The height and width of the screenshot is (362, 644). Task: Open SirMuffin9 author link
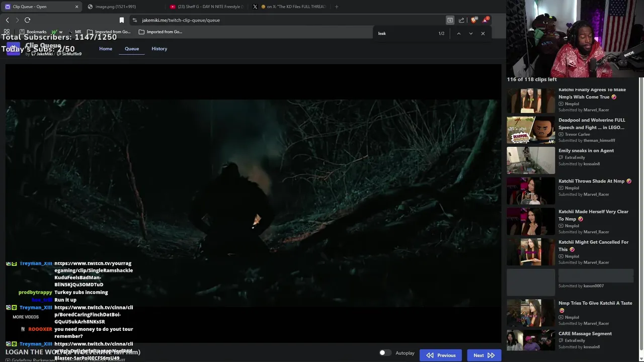[69, 54]
